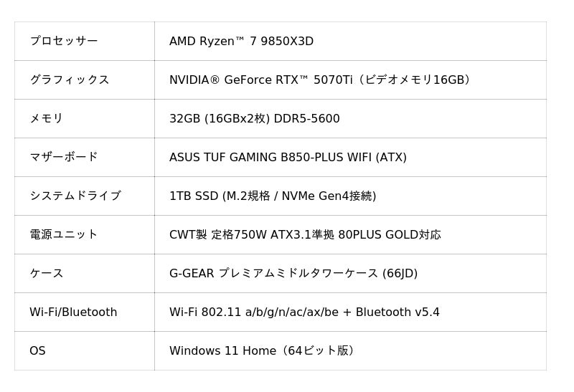The width and height of the screenshot is (574, 392).
Task: Click the 80PLUS GOLD対応 text
Action: point(390,234)
